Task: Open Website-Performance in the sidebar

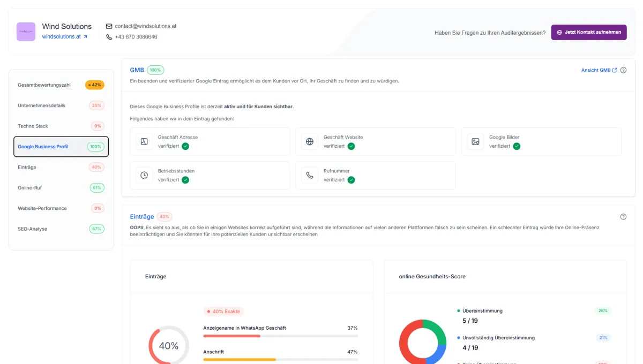Action: click(x=61, y=208)
